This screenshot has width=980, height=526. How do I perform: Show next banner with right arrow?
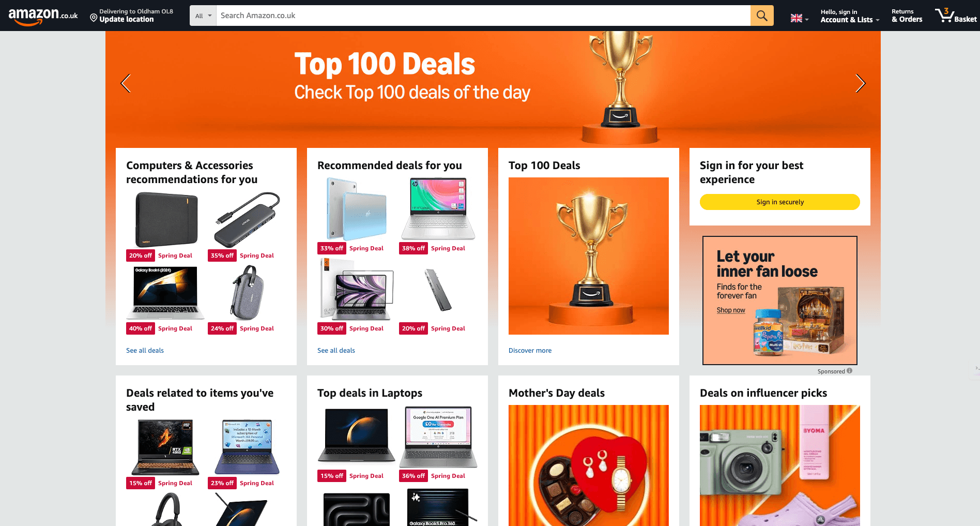[x=860, y=83]
